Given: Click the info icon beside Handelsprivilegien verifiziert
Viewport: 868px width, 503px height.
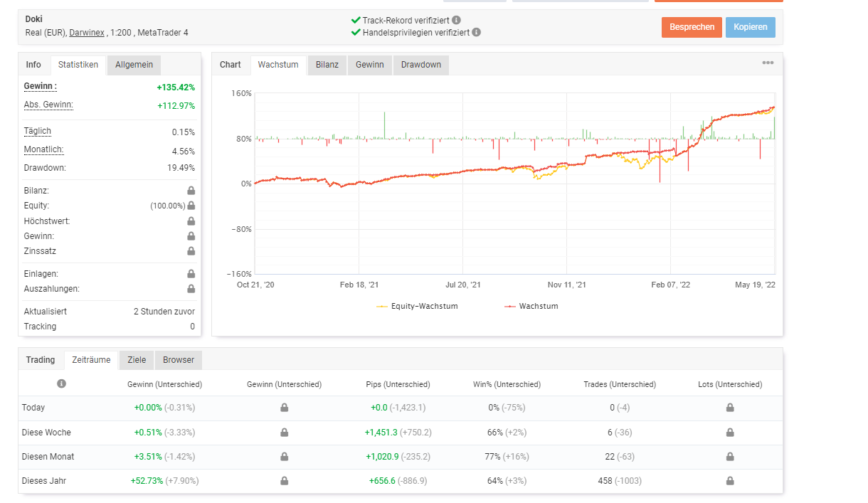Looking at the screenshot, I should pos(476,32).
